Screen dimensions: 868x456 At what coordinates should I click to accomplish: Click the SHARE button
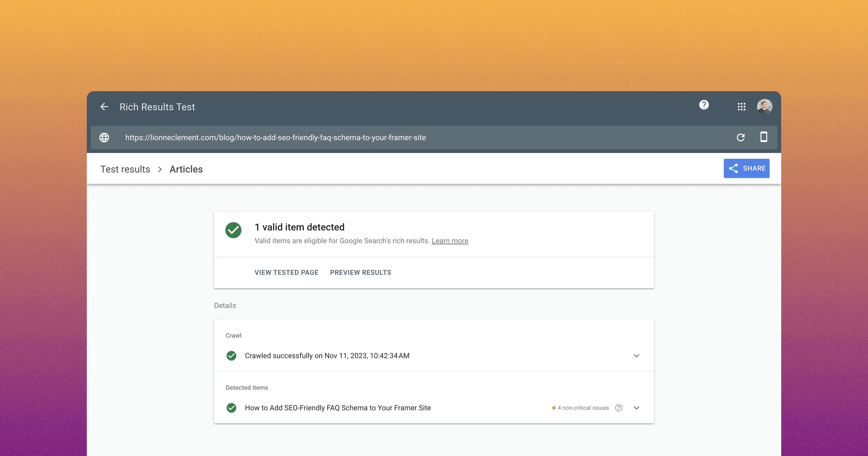pyautogui.click(x=746, y=168)
